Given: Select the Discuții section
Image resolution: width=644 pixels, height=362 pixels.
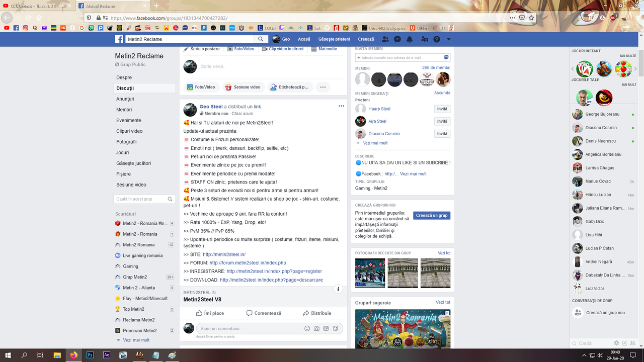Looking at the screenshot, I should click(x=145, y=88).
